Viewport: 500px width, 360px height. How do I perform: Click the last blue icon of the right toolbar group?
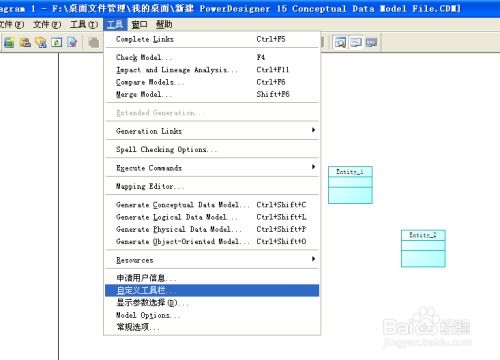click(x=371, y=42)
